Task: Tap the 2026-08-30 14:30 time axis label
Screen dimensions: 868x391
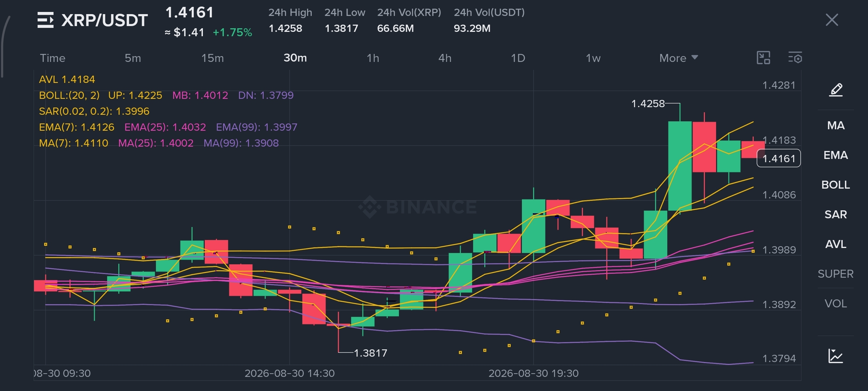Action: [290, 373]
